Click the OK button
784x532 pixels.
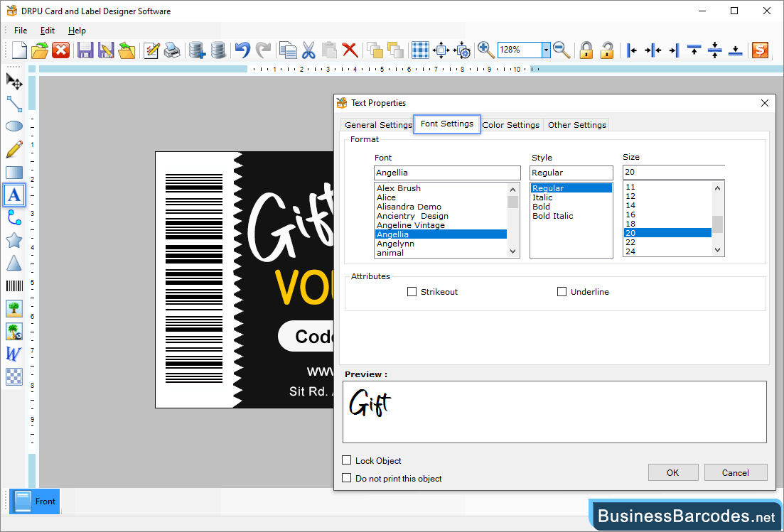pos(673,472)
